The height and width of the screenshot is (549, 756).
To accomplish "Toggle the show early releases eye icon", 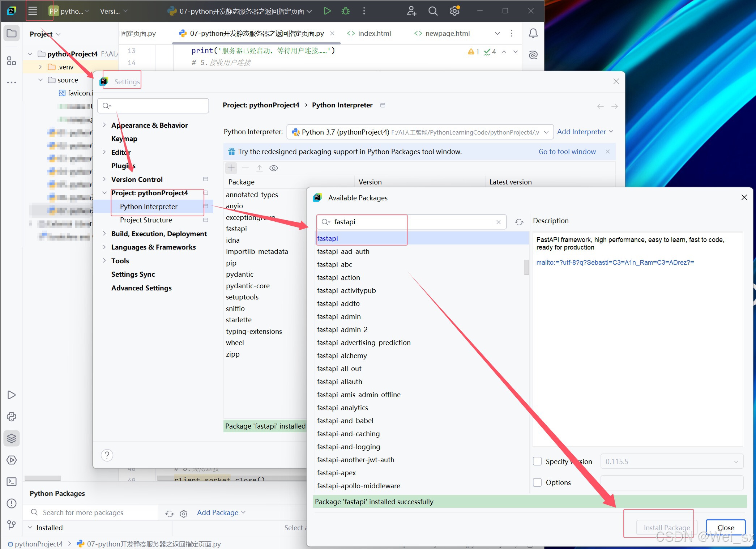I will coord(274,168).
